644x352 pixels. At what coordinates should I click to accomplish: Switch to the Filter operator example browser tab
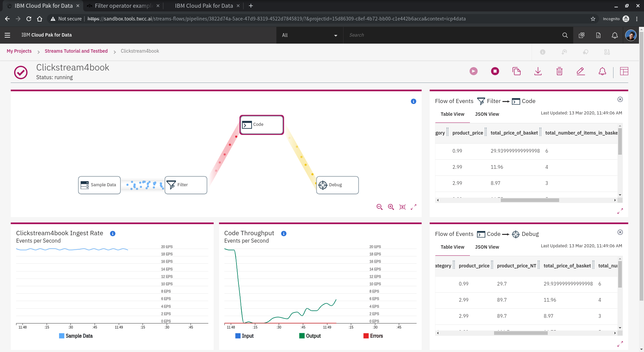coord(122,6)
